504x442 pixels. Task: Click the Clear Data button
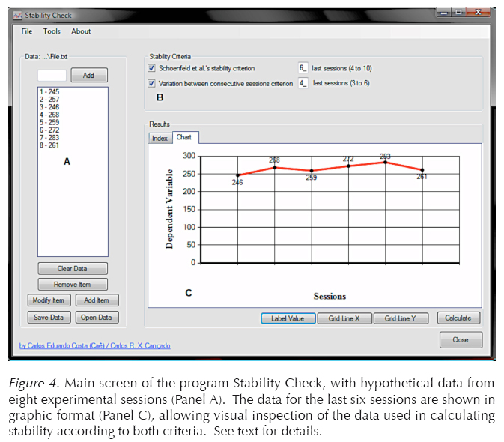(73, 269)
